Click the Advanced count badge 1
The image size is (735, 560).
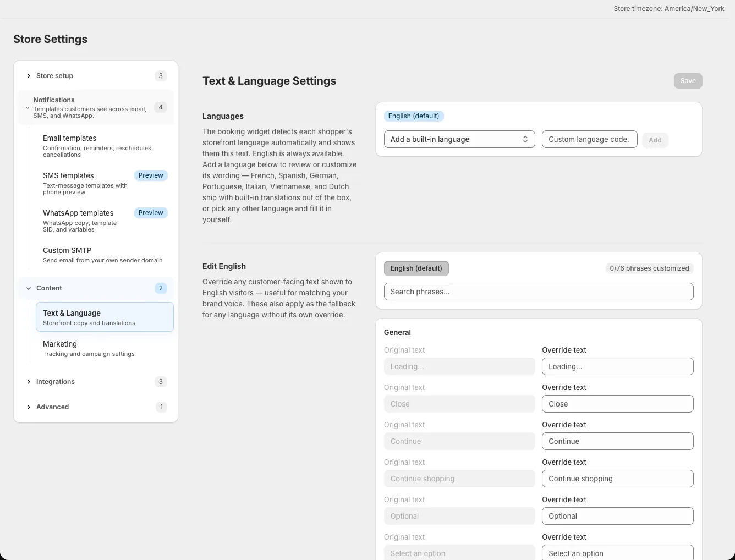pyautogui.click(x=161, y=407)
